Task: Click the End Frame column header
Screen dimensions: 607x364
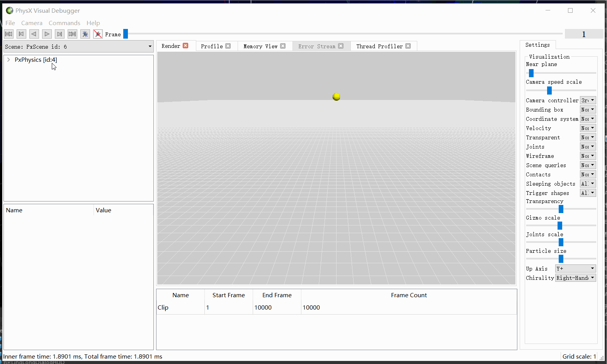Action: (x=277, y=295)
